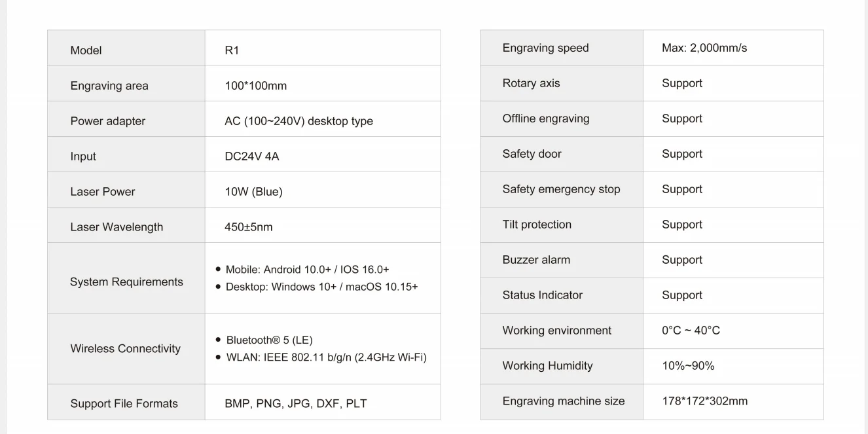Select the Bluetooth 5 (LE) bullet item
The height and width of the screenshot is (434, 868).
pos(264,340)
